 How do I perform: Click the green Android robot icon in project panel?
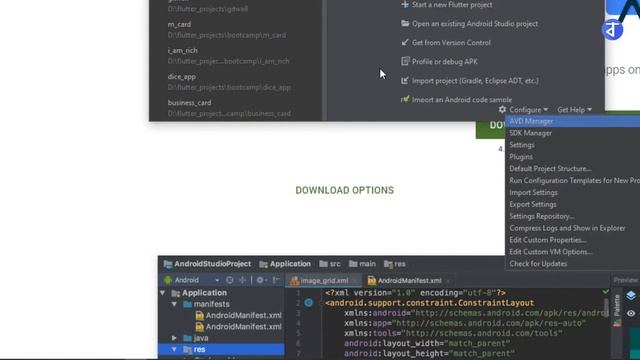click(168, 280)
